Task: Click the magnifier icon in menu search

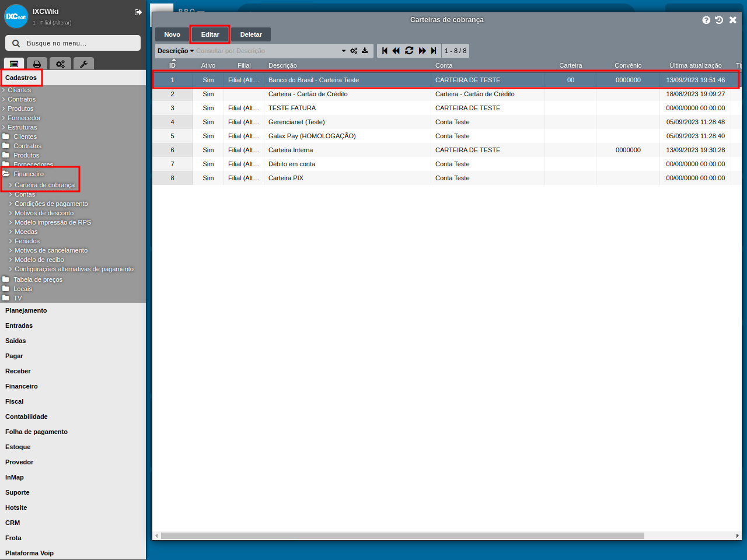Action: click(16, 43)
